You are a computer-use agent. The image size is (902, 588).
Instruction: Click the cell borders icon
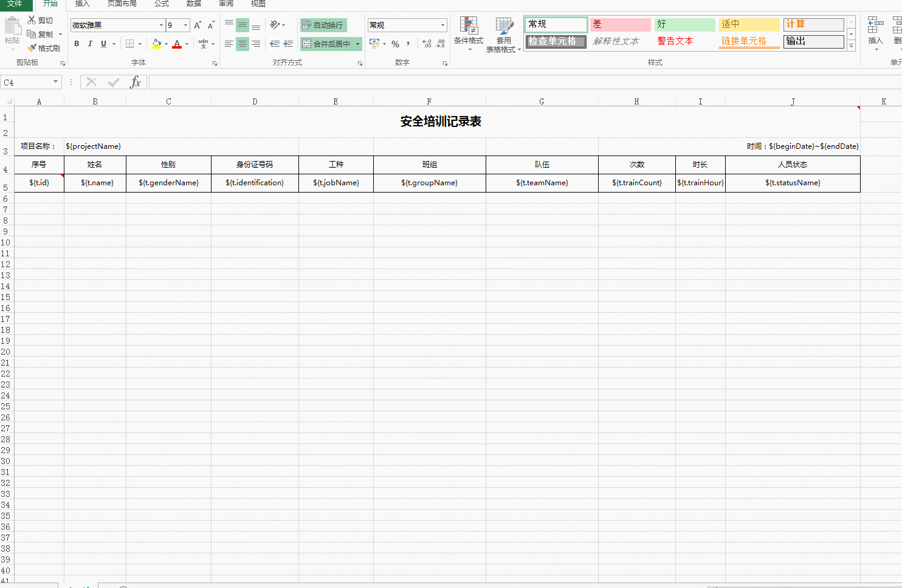click(x=130, y=44)
